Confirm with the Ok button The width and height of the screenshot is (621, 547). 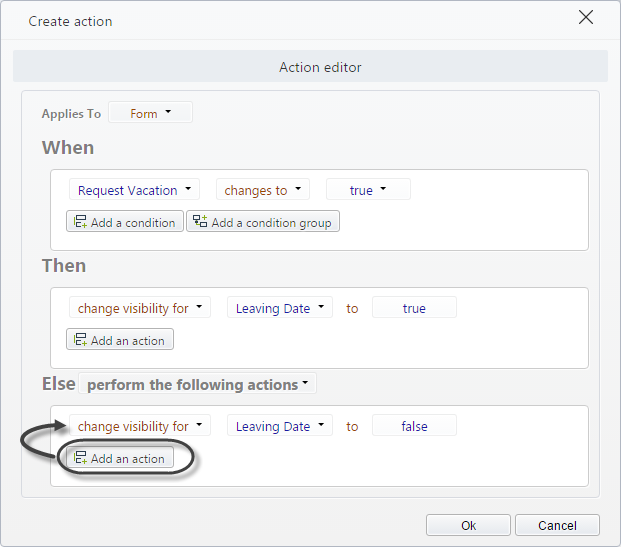(468, 525)
